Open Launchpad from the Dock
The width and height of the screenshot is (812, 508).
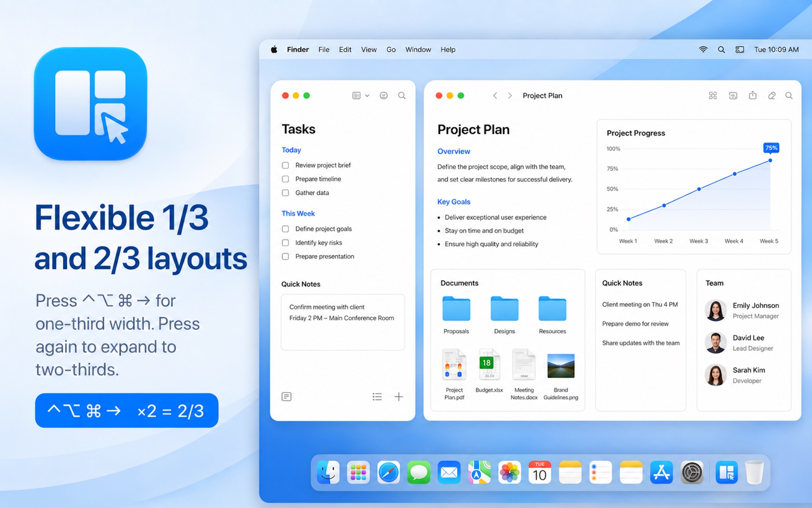pyautogui.click(x=358, y=473)
